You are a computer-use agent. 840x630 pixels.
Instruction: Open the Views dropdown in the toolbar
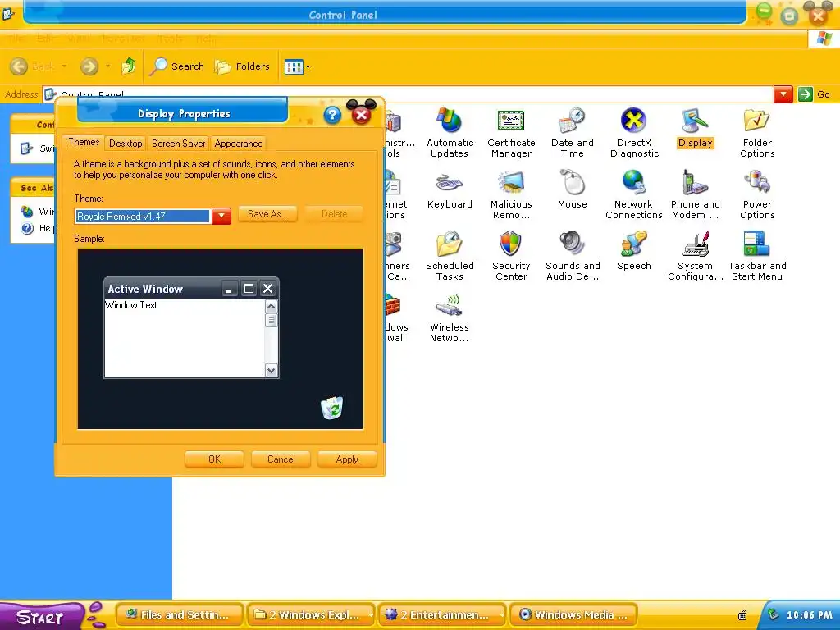(297, 67)
